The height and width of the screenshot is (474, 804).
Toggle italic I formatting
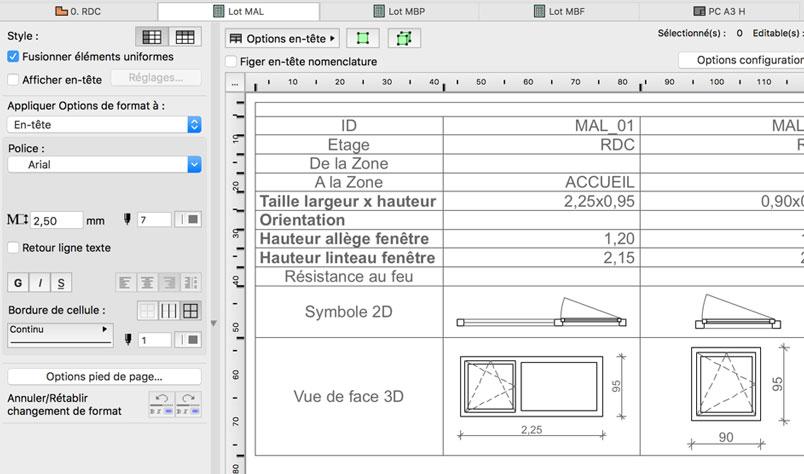(40, 283)
